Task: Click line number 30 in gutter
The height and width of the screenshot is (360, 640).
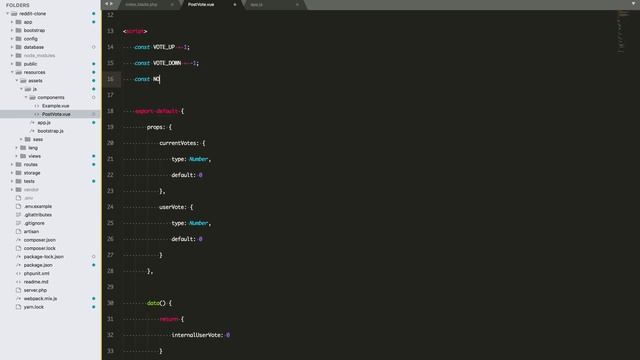Action: [110, 303]
